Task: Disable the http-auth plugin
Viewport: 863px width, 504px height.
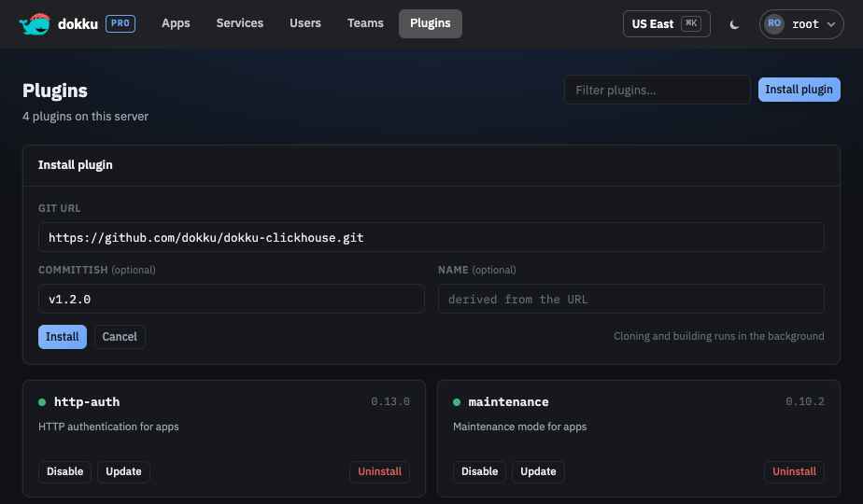Action: (65, 471)
